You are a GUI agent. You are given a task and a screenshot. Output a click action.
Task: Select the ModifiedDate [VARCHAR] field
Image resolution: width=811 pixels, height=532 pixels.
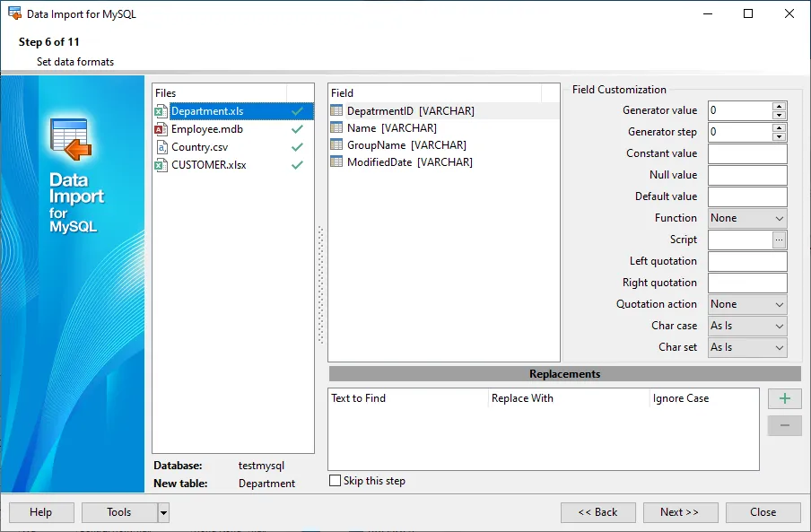pyautogui.click(x=444, y=161)
